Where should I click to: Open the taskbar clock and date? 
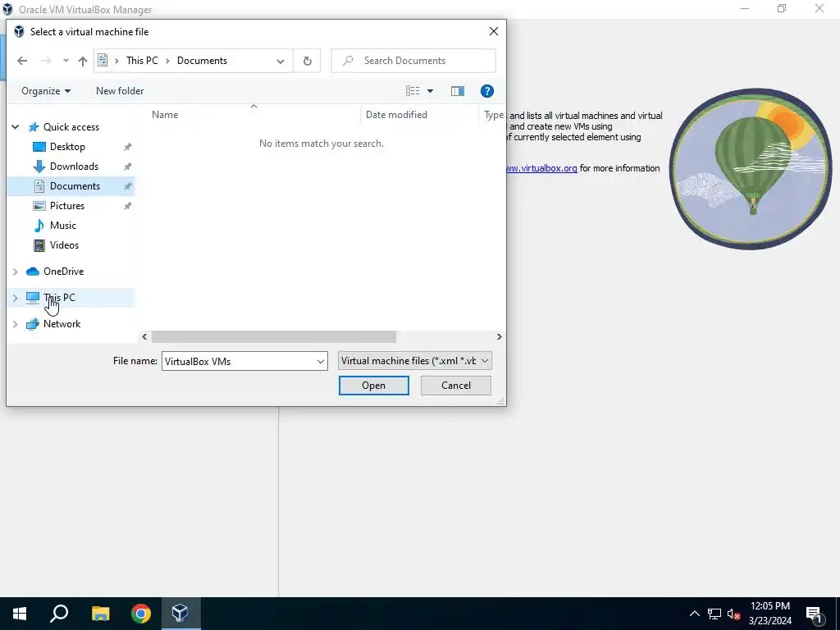click(769, 614)
